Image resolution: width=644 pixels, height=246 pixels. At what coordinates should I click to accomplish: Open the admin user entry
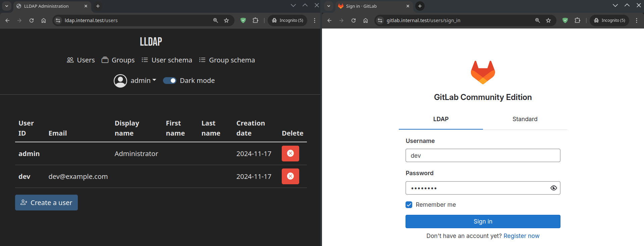(29, 154)
